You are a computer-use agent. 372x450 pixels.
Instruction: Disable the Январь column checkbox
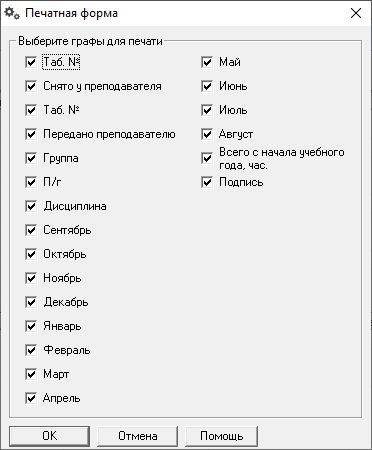pyautogui.click(x=31, y=326)
